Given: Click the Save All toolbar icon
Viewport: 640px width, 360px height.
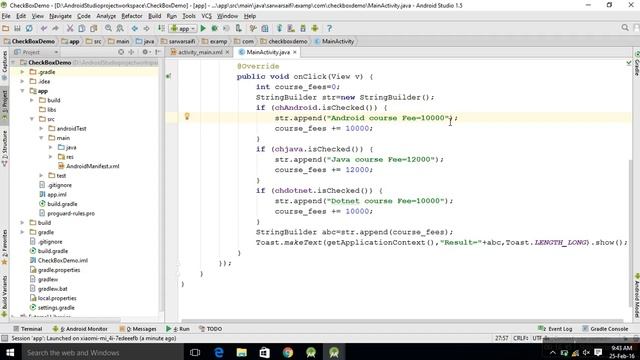Looking at the screenshot, I should click(17, 28).
